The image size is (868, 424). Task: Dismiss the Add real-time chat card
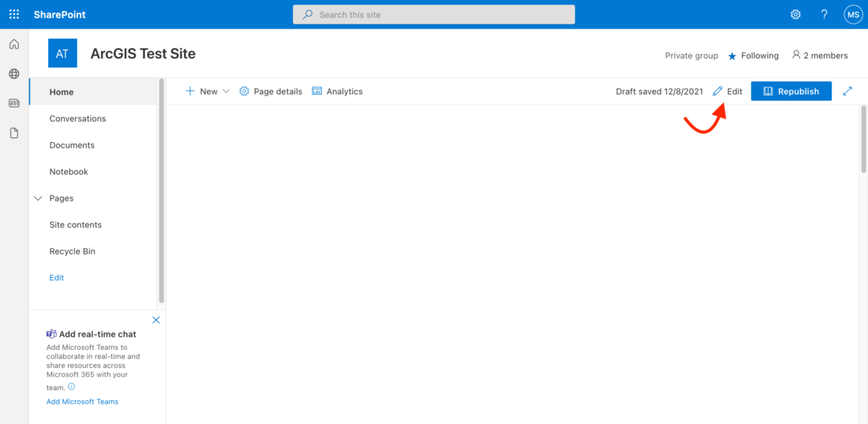pyautogui.click(x=156, y=320)
